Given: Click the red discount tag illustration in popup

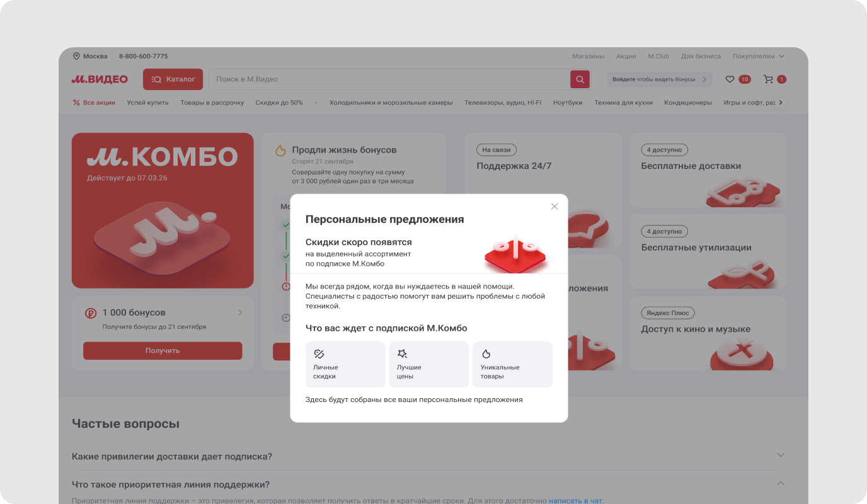Looking at the screenshot, I should click(516, 253).
